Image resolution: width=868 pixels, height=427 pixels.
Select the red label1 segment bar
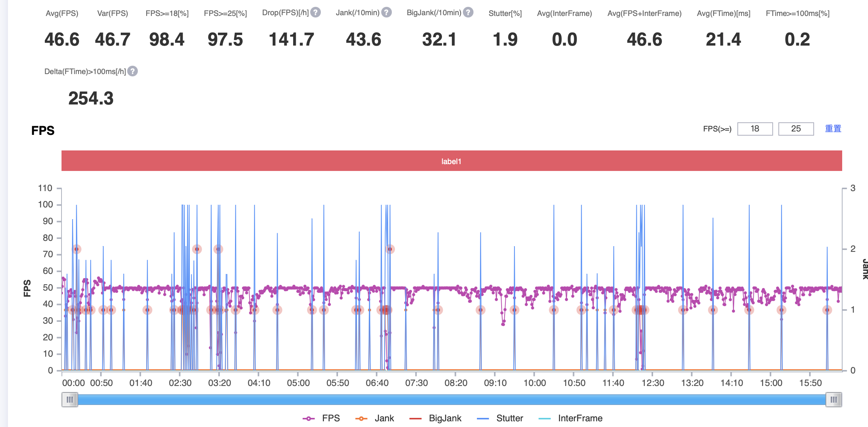(x=451, y=161)
